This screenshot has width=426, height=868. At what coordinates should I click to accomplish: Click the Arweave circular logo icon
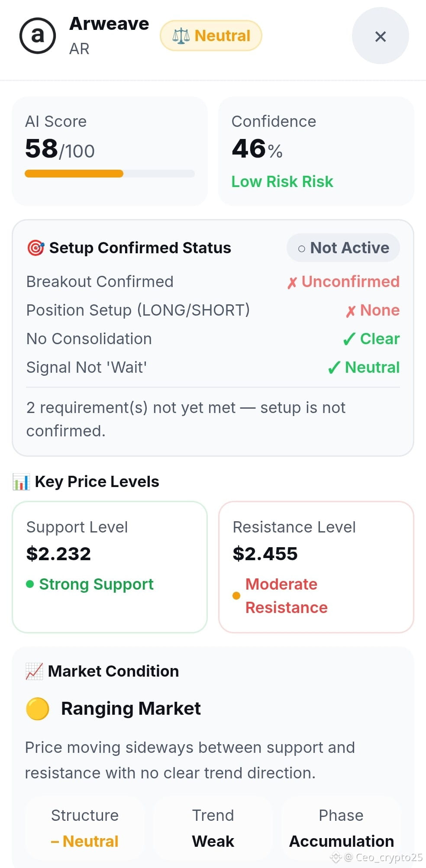pos(38,35)
